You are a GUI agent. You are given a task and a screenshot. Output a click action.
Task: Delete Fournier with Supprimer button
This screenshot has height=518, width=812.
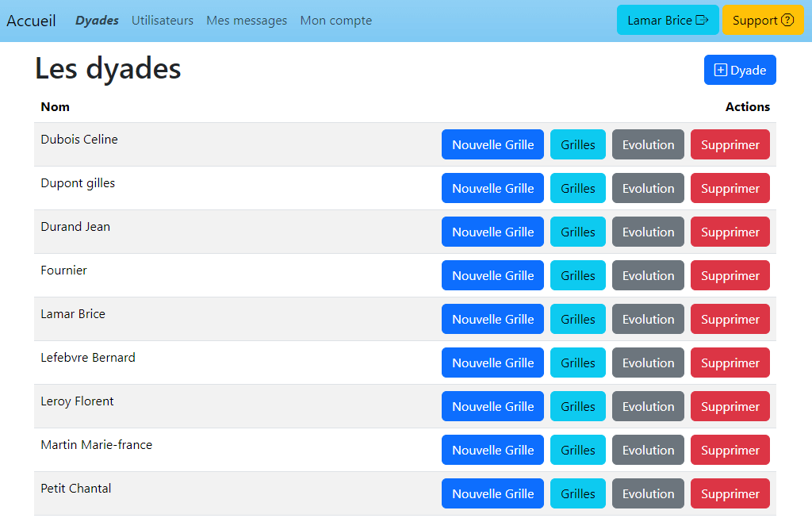coord(730,275)
